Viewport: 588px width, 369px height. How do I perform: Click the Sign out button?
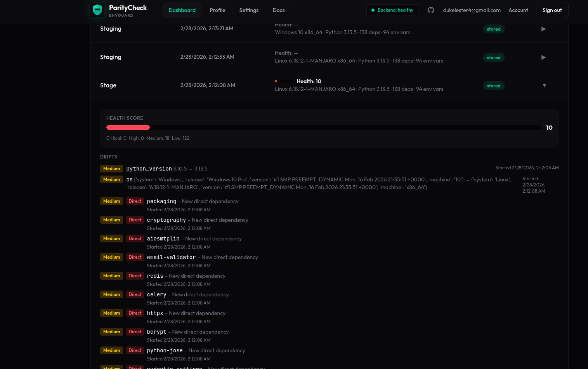[x=552, y=10]
